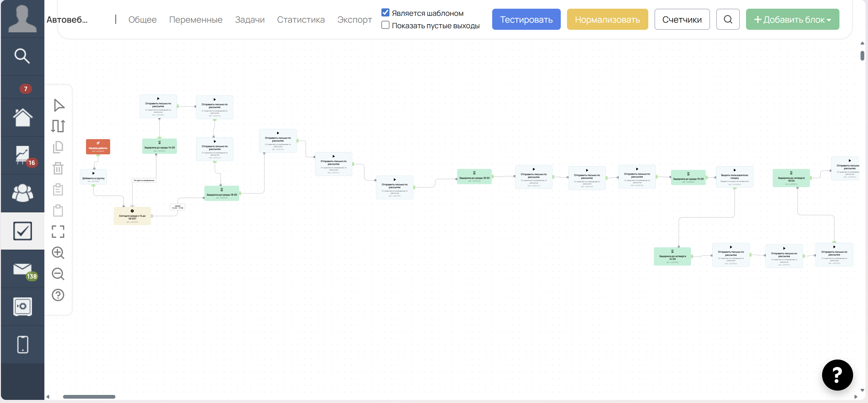Open the mail icon with 138 badge

point(23,269)
